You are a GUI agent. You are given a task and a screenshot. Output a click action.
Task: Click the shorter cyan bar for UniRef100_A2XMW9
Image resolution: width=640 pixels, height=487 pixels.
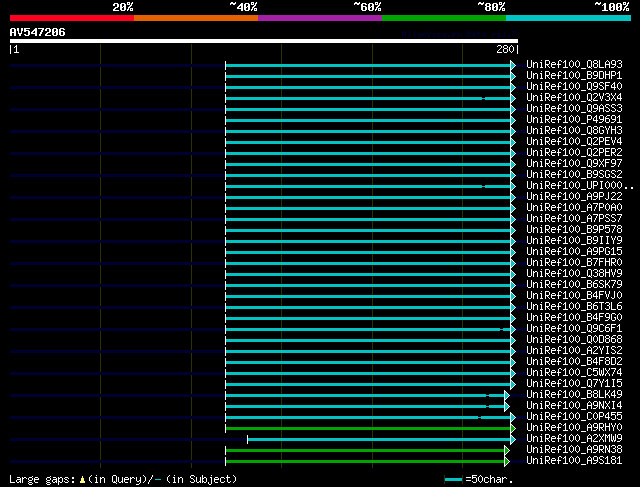[379, 440]
